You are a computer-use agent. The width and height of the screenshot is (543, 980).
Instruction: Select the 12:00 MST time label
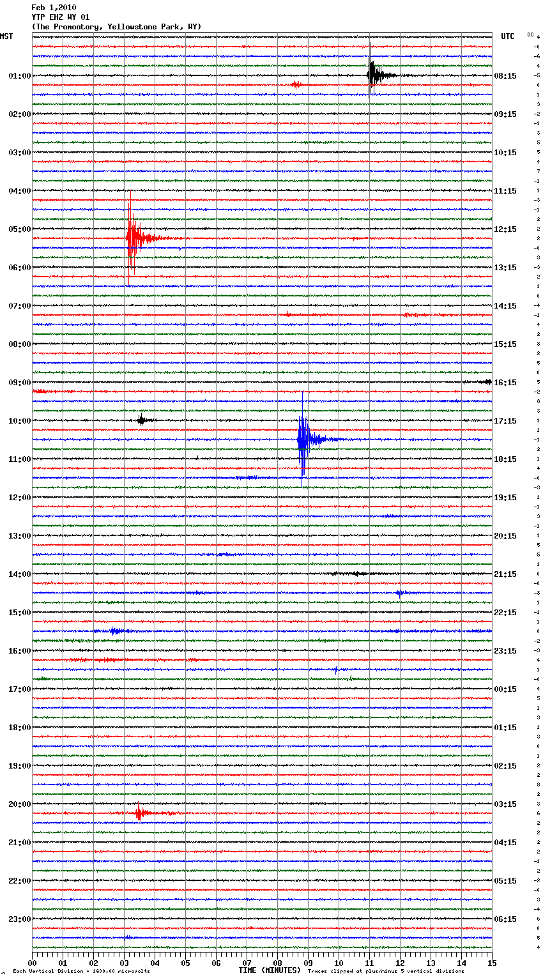pyautogui.click(x=20, y=498)
